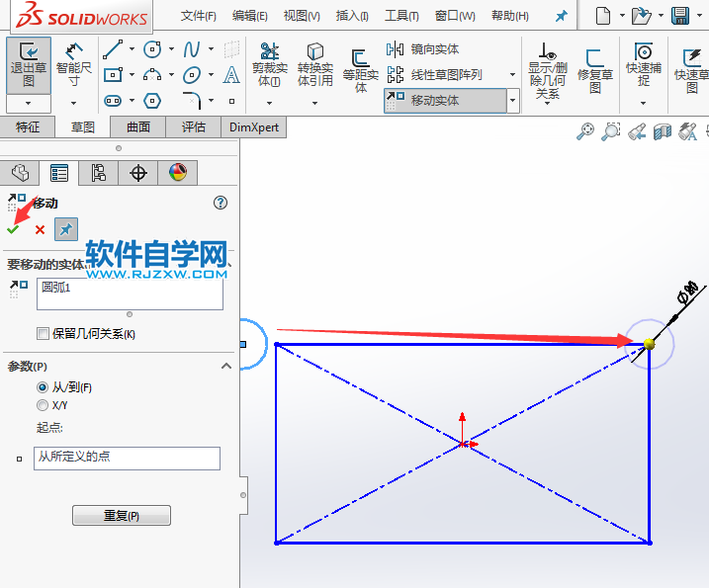Select the Spline curve tool
Image resolution: width=709 pixels, height=588 pixels.
[191, 49]
